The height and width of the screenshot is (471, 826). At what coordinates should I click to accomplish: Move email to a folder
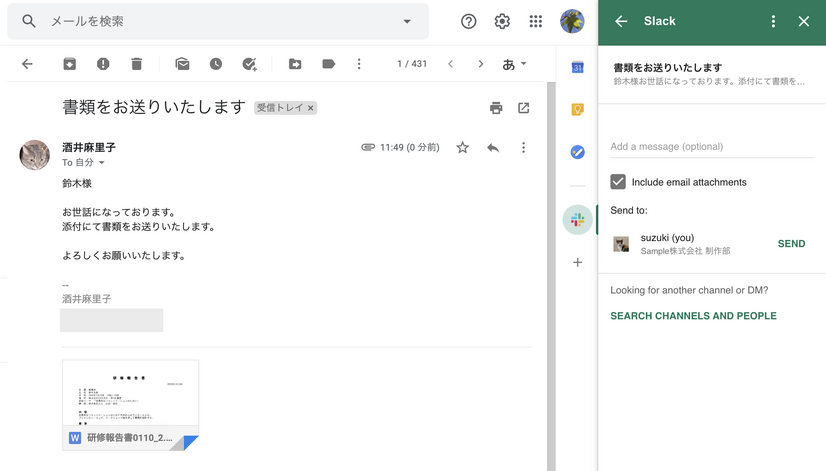click(295, 64)
